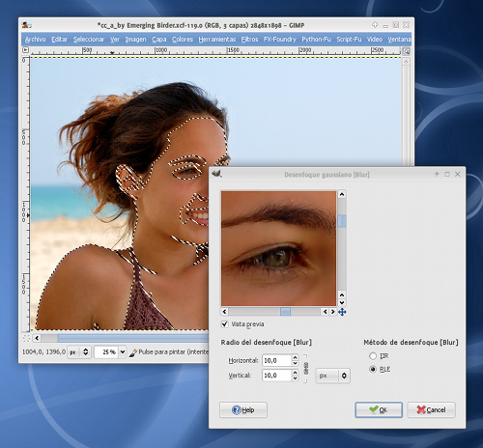483x448 pixels.
Task: Select the RLE blur method
Action: point(373,369)
